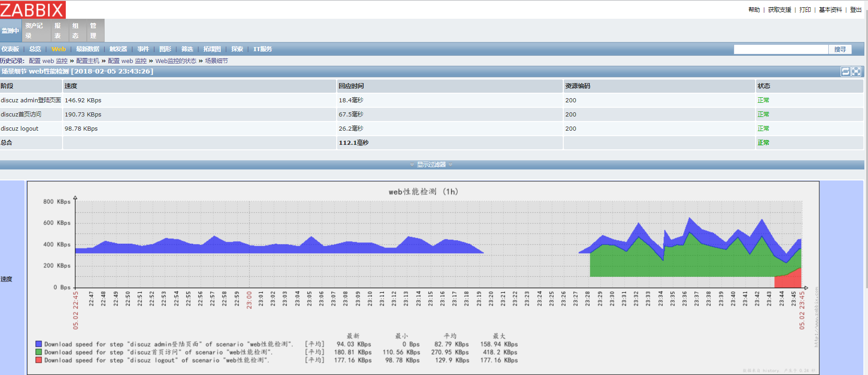This screenshot has height=375, width=868.
Task: Go to IT服务 submenu
Action: (x=263, y=49)
